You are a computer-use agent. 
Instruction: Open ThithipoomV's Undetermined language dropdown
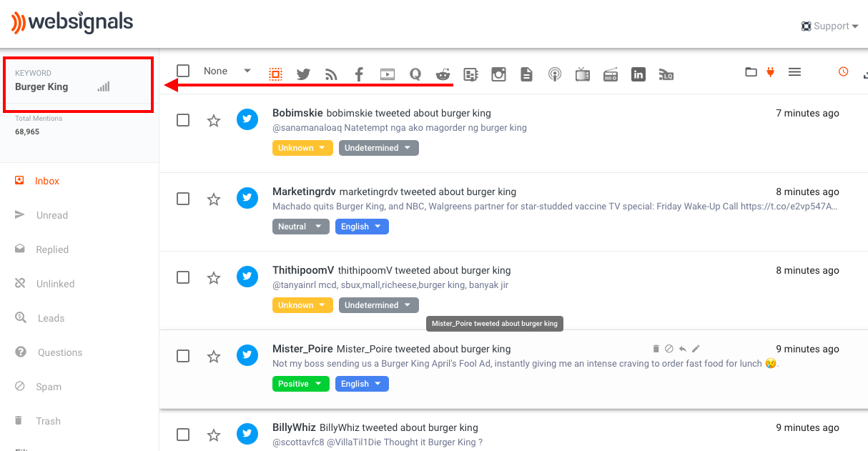(379, 305)
